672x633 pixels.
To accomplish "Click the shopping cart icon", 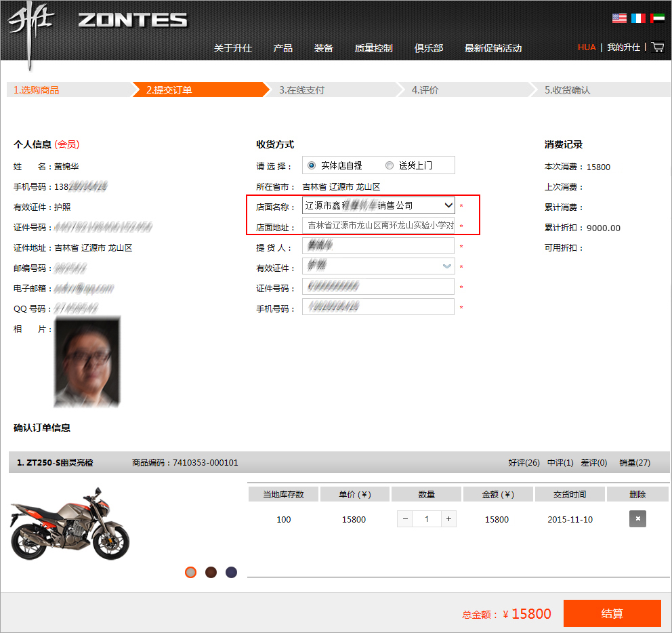I will click(657, 47).
